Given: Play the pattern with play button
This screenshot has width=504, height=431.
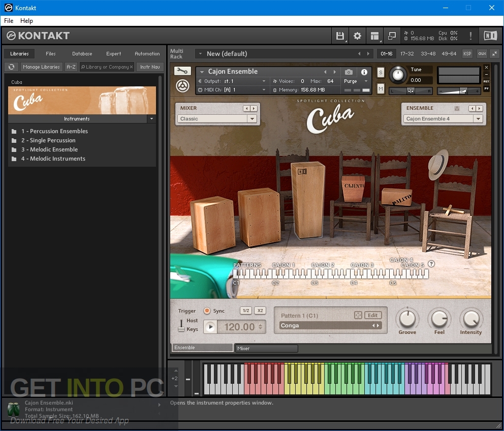Looking at the screenshot, I should [x=210, y=327].
